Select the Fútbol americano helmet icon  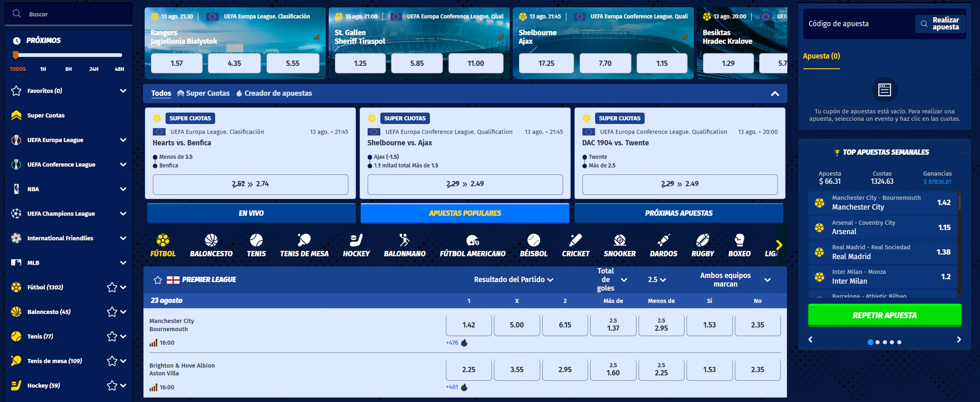[x=473, y=240]
